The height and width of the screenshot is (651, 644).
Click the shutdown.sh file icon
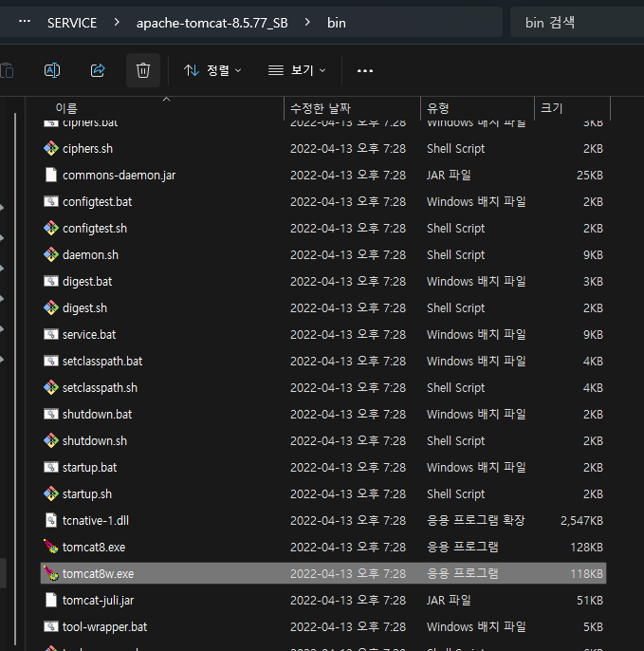[x=51, y=440]
